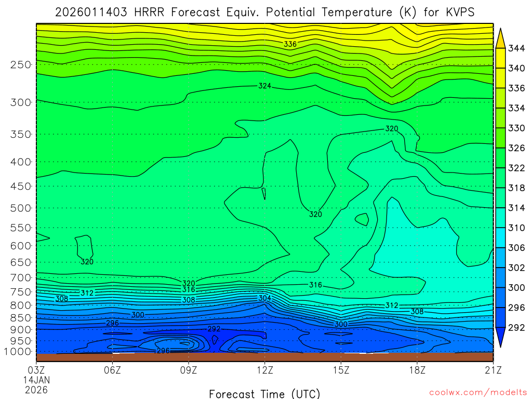Viewport: 532px width, 399px height.
Task: Click the 322 value on the color bar
Action: (516, 168)
